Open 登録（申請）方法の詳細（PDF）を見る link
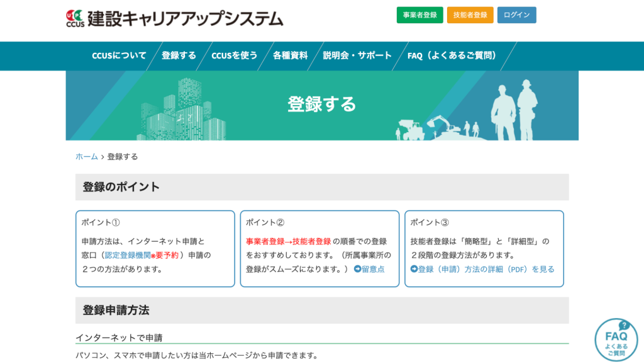Screen dimensions: 644x364 (486, 270)
